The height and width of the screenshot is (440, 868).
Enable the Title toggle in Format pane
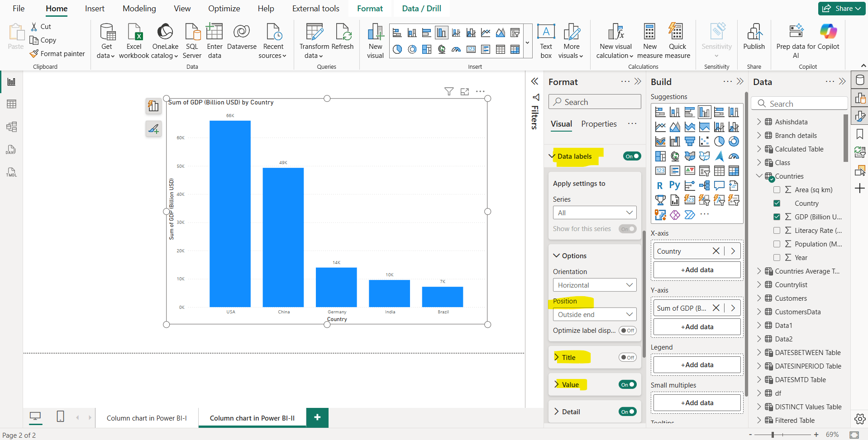628,357
